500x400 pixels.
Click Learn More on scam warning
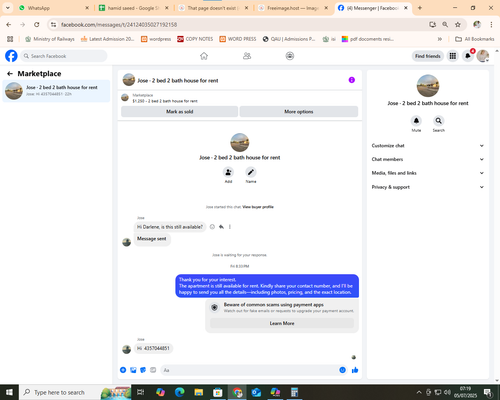pyautogui.click(x=282, y=323)
